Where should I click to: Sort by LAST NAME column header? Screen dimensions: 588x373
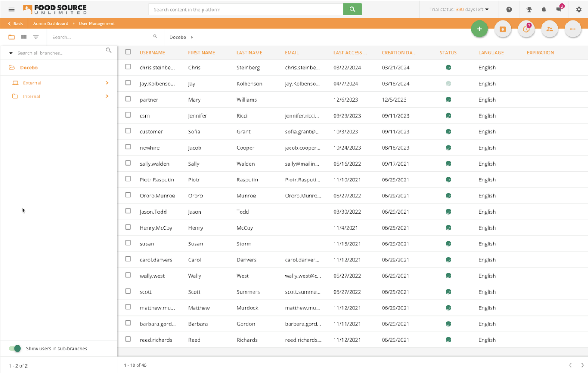(x=249, y=53)
